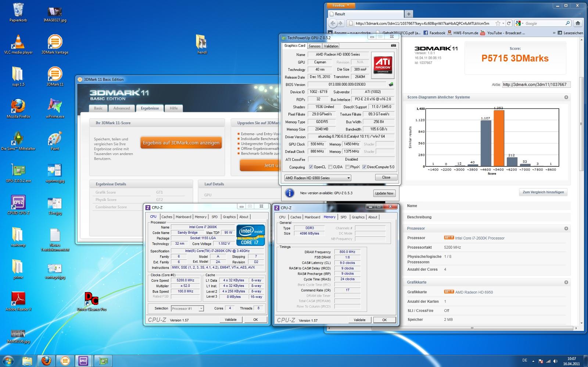Viewport: 588px width, 367px height.
Task: Open the Papierkorb recycle bin icon
Action: (x=18, y=12)
